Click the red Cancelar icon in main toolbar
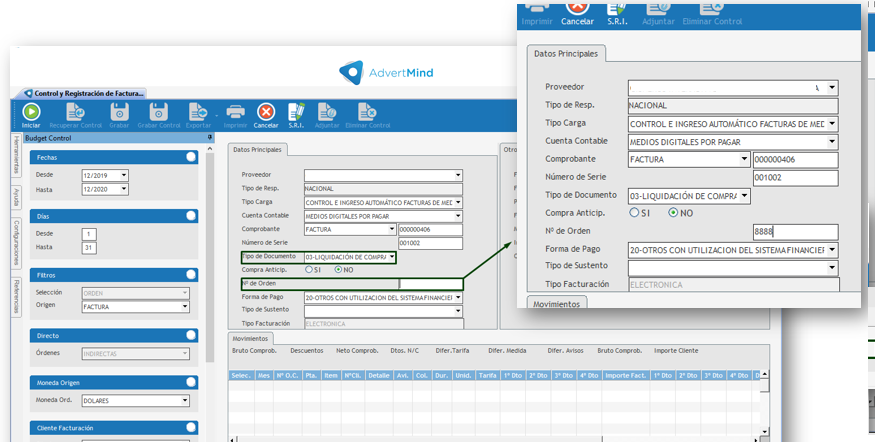This screenshot has width=875, height=442. coord(266,112)
